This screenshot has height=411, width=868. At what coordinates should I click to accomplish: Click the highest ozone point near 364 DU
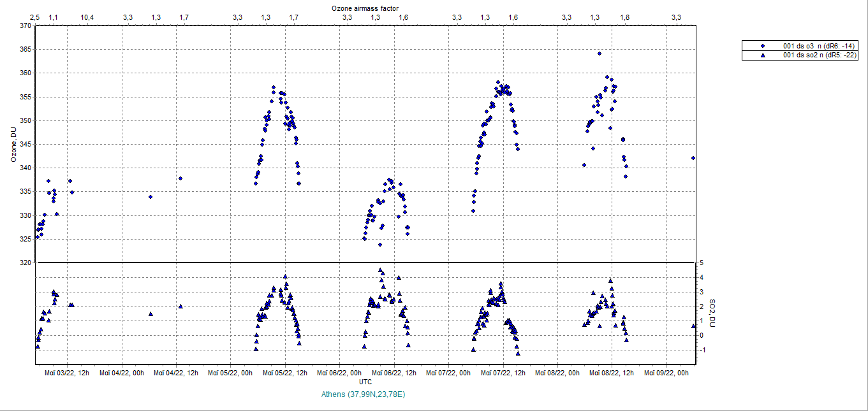[600, 54]
